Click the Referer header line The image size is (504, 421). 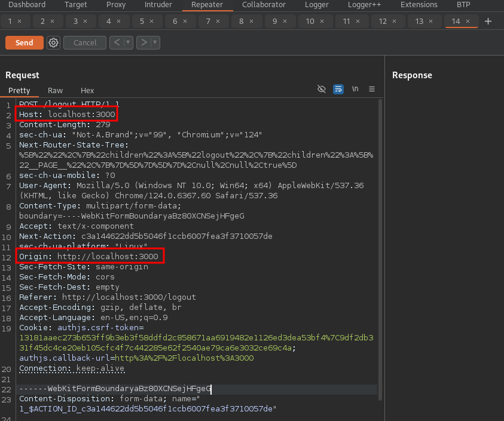point(108,297)
